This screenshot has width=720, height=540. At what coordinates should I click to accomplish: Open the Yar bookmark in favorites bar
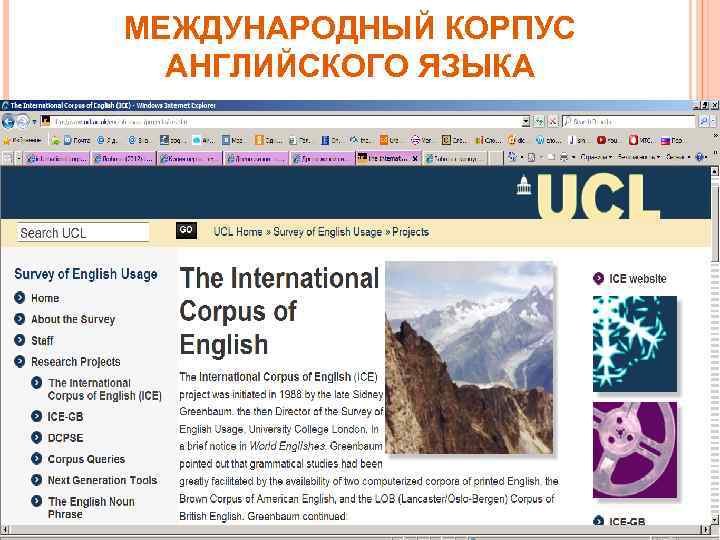coord(421,140)
